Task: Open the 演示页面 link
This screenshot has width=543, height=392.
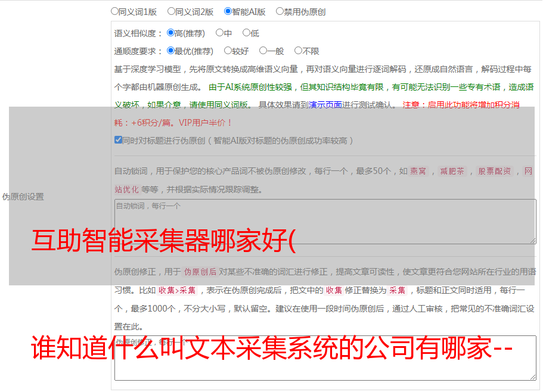Action: click(x=325, y=105)
